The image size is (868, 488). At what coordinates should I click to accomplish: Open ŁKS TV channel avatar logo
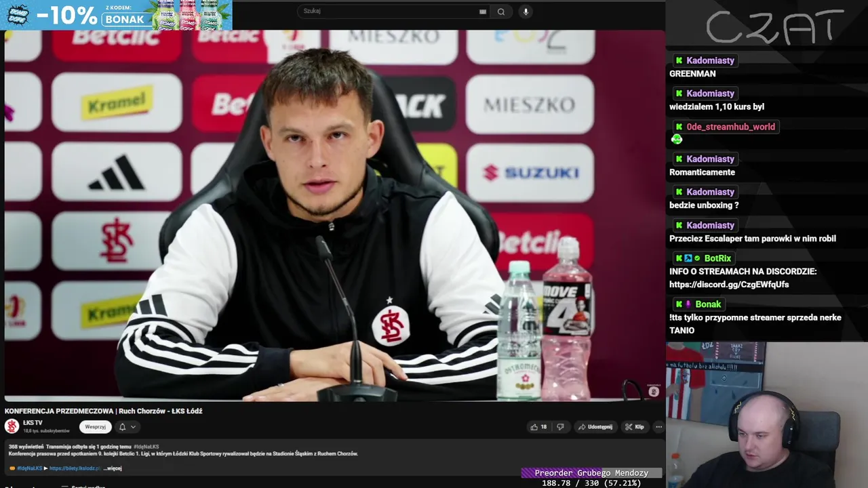click(x=12, y=426)
